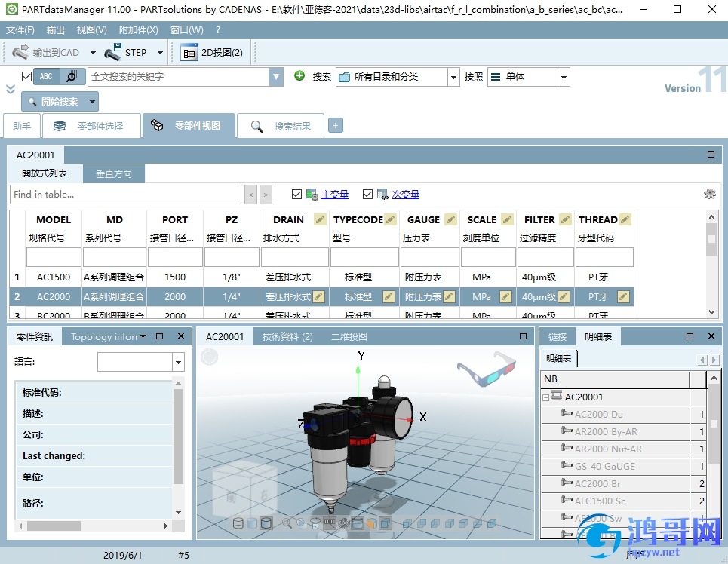Open Export to CAD dropdown arrow
728x564 pixels.
[x=93, y=53]
